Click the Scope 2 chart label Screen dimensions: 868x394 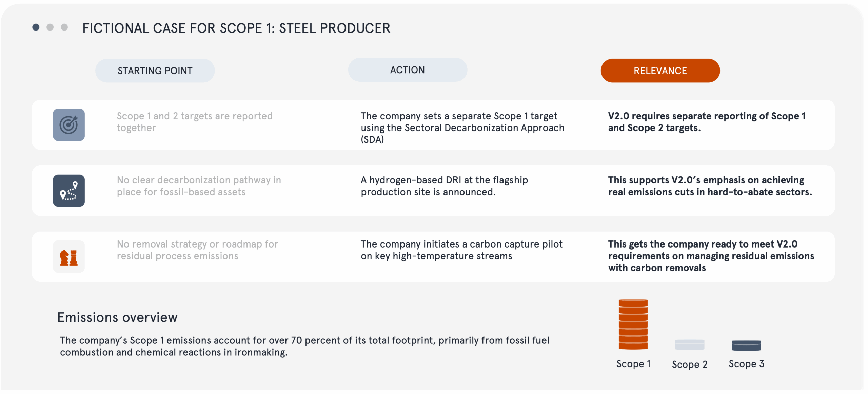690,365
